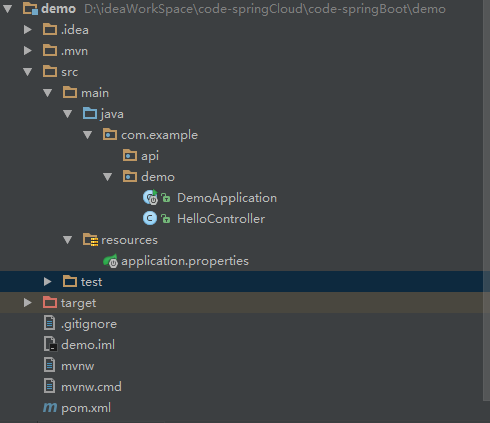Select the demo project root label

tap(58, 9)
